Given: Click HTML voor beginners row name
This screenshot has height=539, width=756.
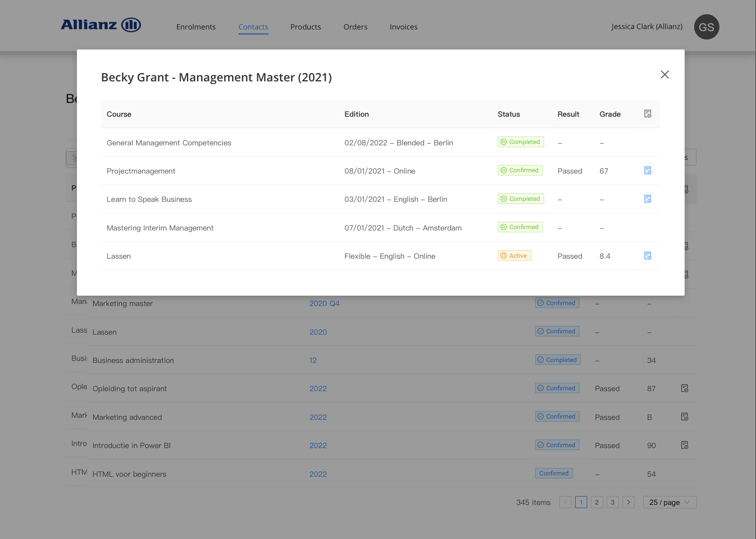Looking at the screenshot, I should pos(129,474).
